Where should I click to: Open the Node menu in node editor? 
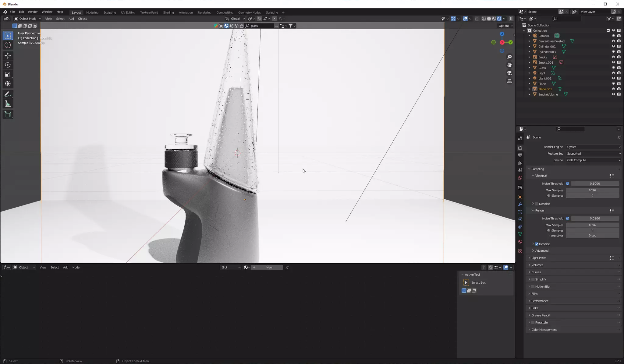click(x=76, y=268)
